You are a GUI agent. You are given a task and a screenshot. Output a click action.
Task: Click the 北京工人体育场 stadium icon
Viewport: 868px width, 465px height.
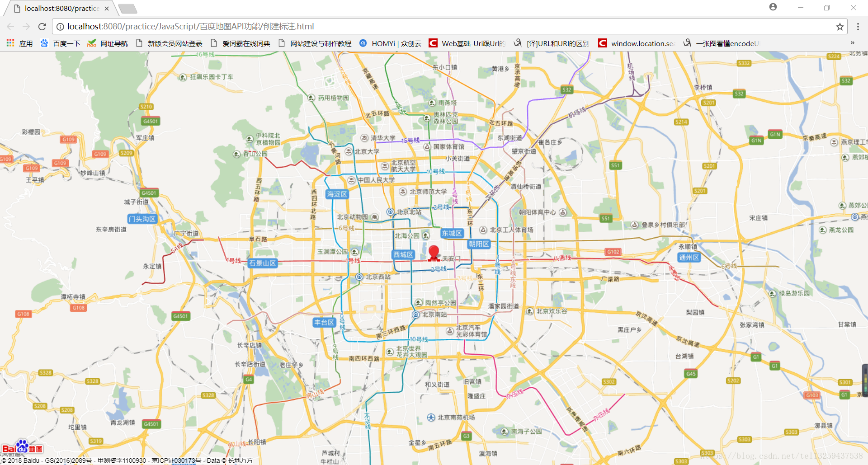coord(483,230)
